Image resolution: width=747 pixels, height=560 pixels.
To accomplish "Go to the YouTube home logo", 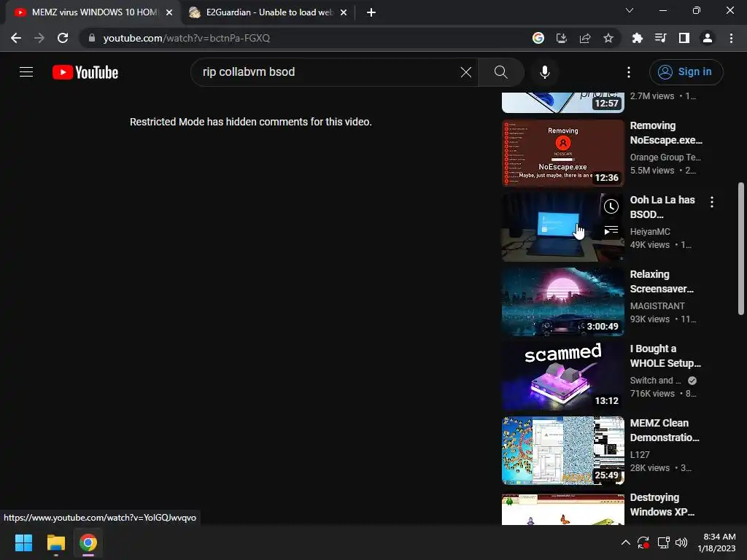I will coord(85,72).
